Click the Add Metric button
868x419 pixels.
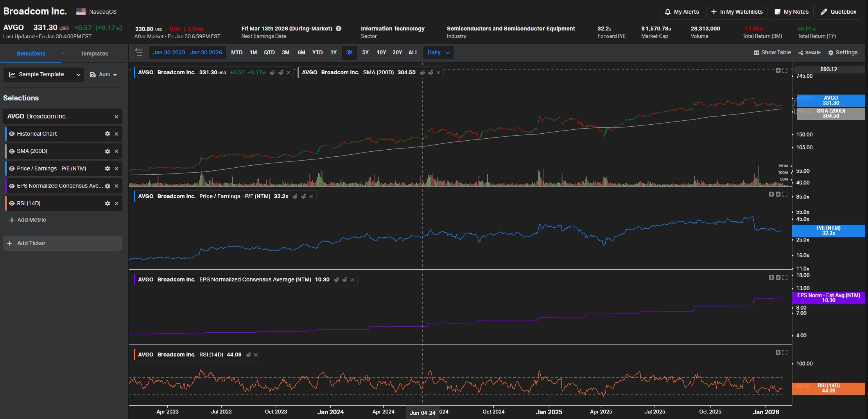(27, 220)
